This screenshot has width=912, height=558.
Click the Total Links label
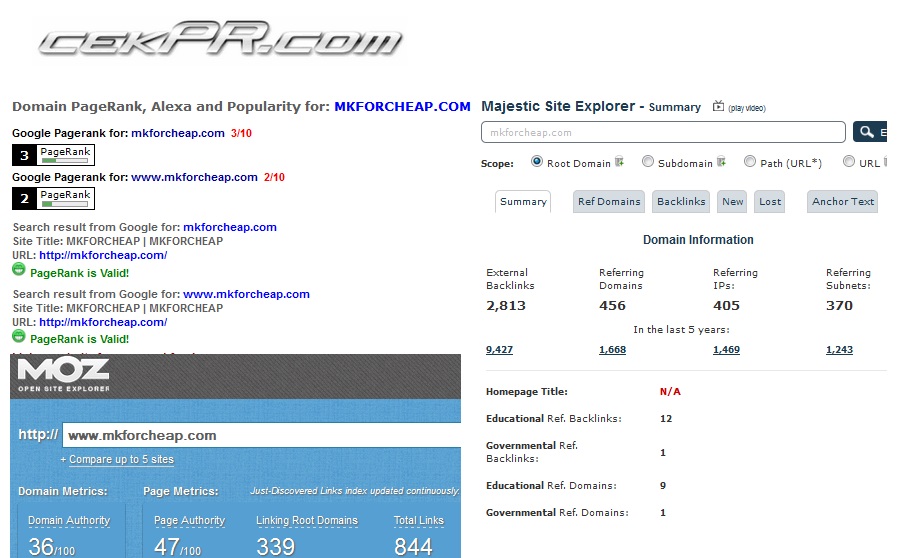[419, 521]
